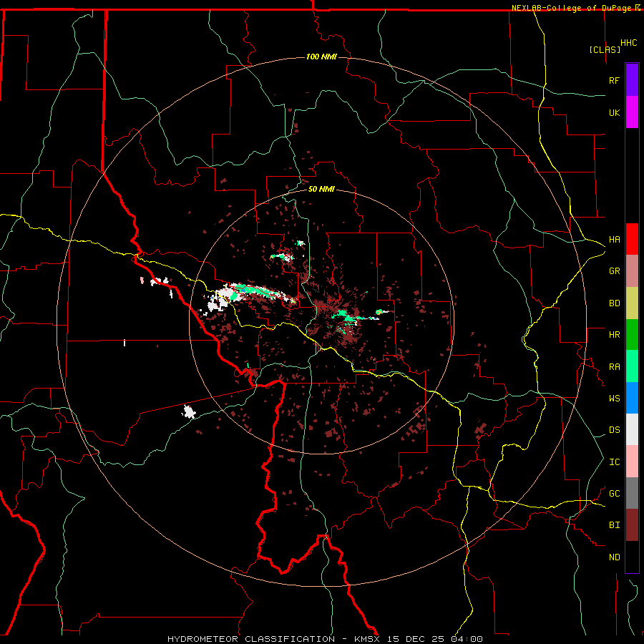Click the "UK" legend label
The height and width of the screenshot is (644, 644).
coord(614,112)
